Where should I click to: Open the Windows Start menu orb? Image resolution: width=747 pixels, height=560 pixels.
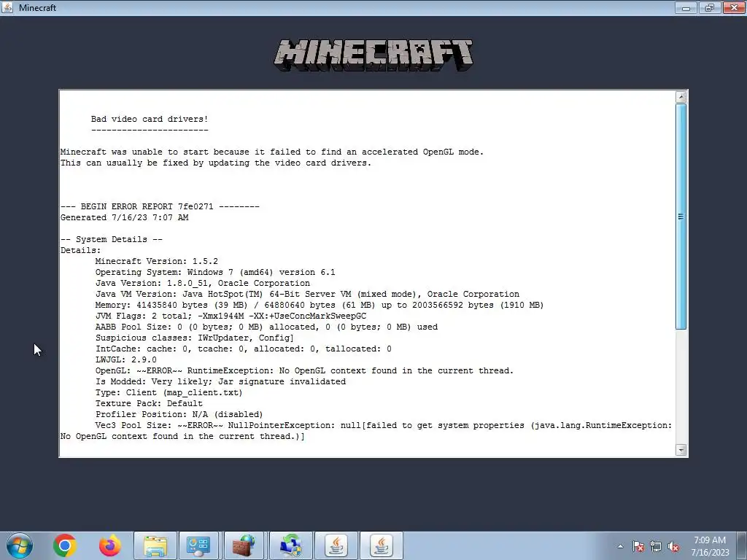[x=20, y=545]
